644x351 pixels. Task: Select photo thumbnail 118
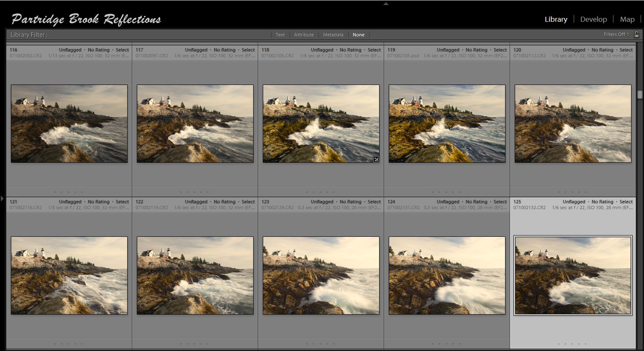click(321, 124)
